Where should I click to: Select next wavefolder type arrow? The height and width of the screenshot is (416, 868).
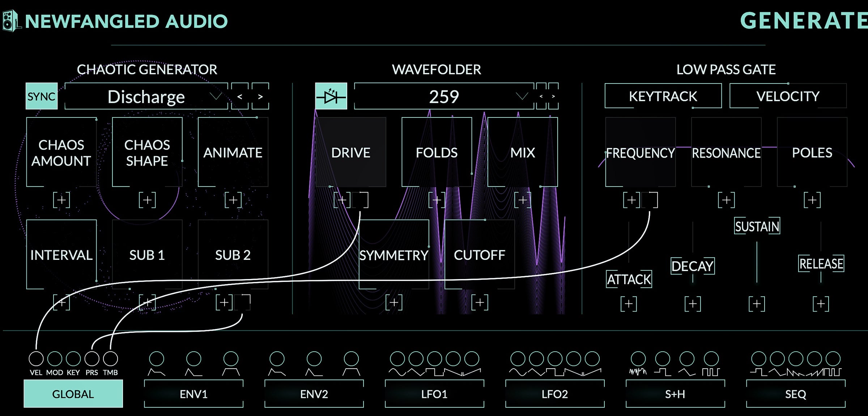[x=553, y=96]
